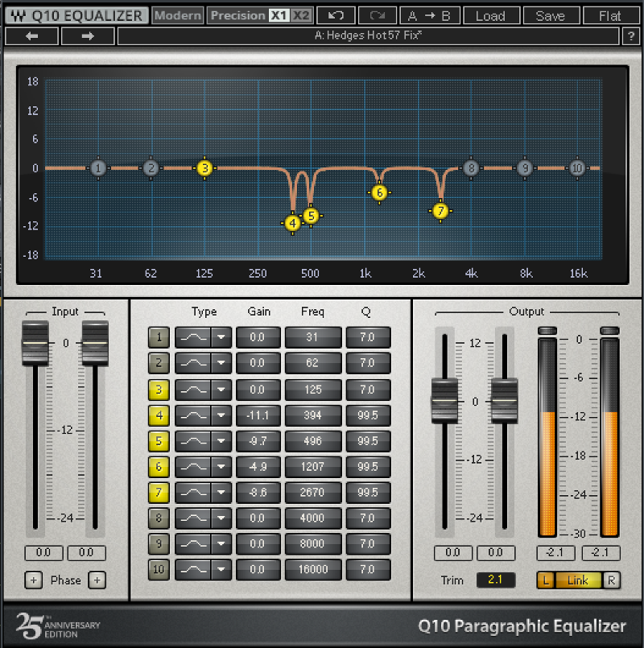Enable band 10 with its number button
The width and height of the screenshot is (644, 648).
click(159, 569)
